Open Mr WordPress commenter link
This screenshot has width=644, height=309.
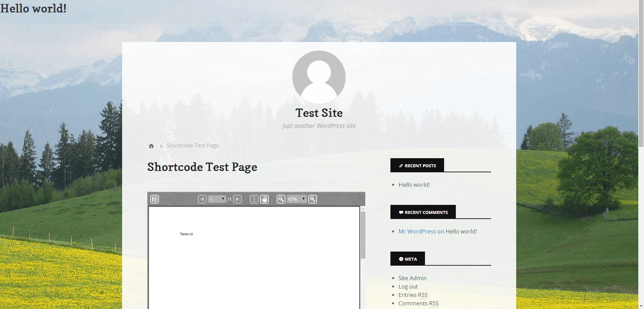click(x=417, y=231)
